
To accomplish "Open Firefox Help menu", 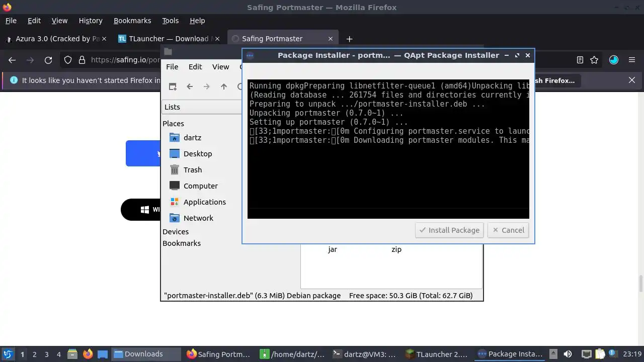I will tap(197, 21).
